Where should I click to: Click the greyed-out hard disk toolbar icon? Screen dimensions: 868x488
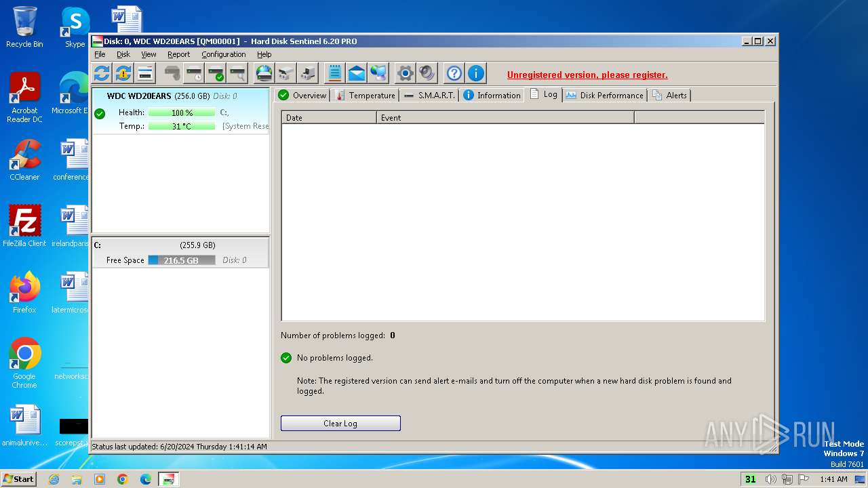pos(173,73)
